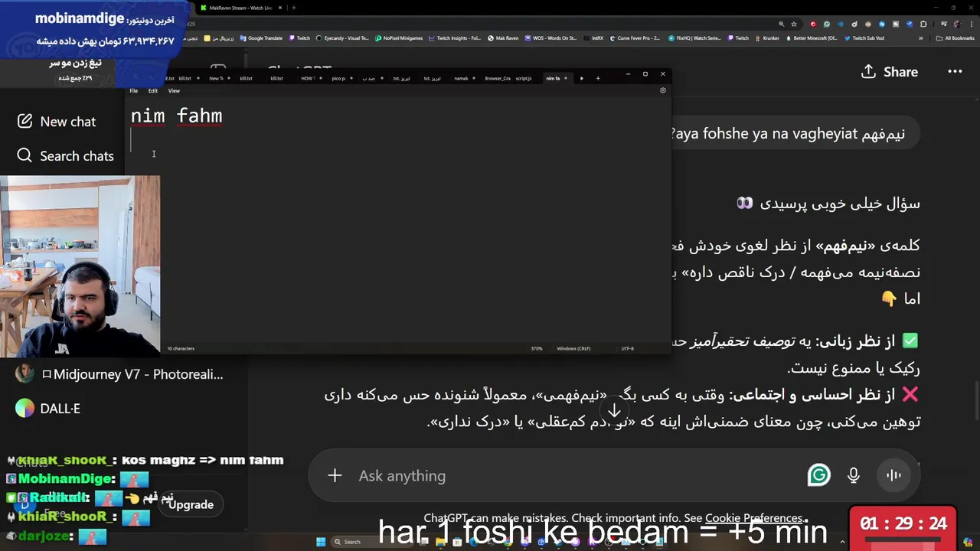This screenshot has width=980, height=551.
Task: Add a new Notepad tab
Action: click(598, 78)
